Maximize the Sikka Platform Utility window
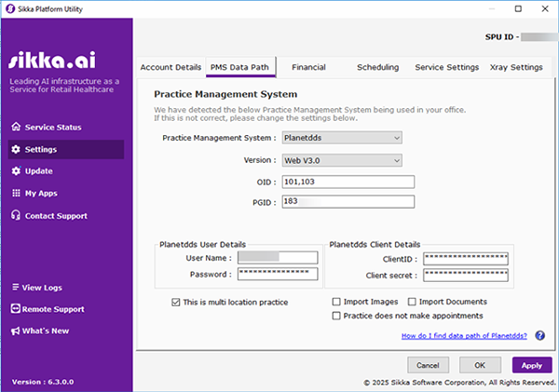 (x=518, y=8)
